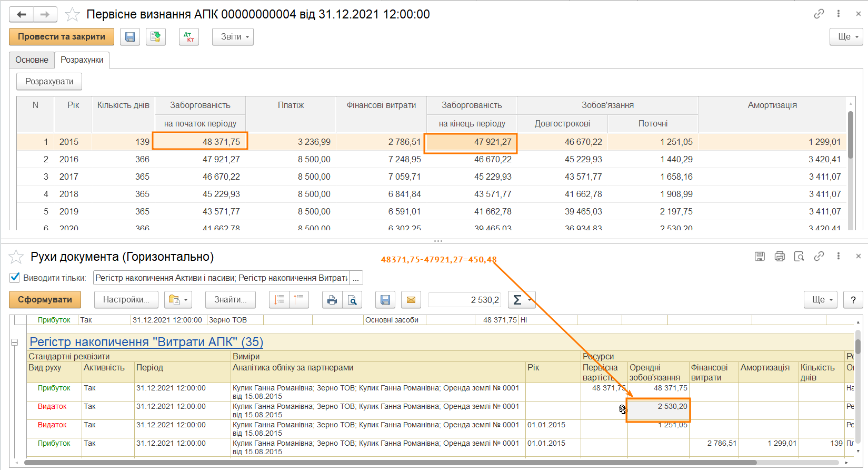Expand all groups in the report
The height and width of the screenshot is (470, 868).
pos(279,300)
